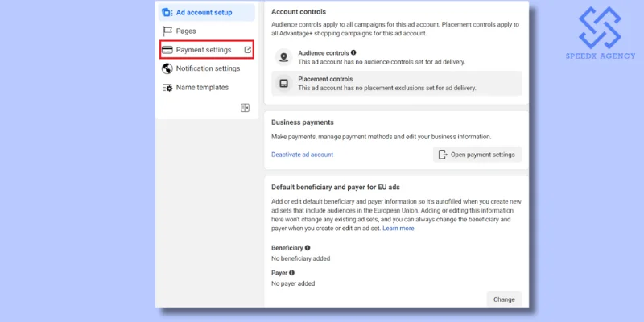644x322 pixels.
Task: Click the Placement controls device icon
Action: point(283,83)
